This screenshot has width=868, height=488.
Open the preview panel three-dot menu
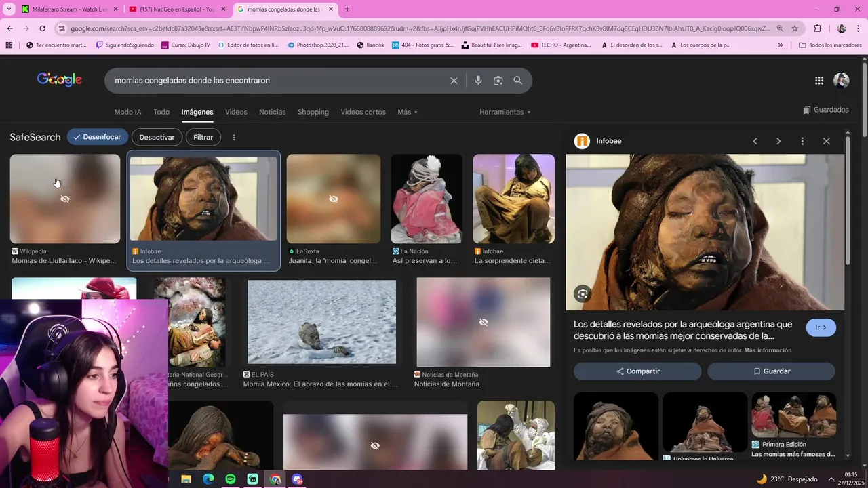click(802, 141)
